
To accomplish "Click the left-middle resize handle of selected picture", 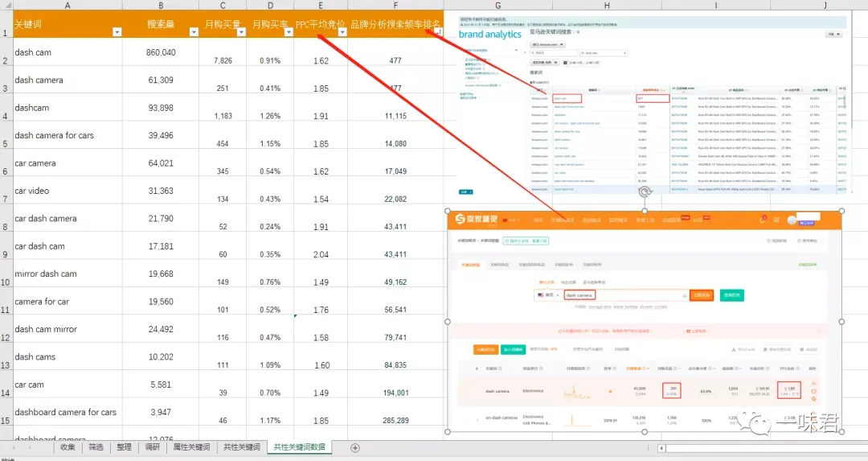I will (x=448, y=321).
